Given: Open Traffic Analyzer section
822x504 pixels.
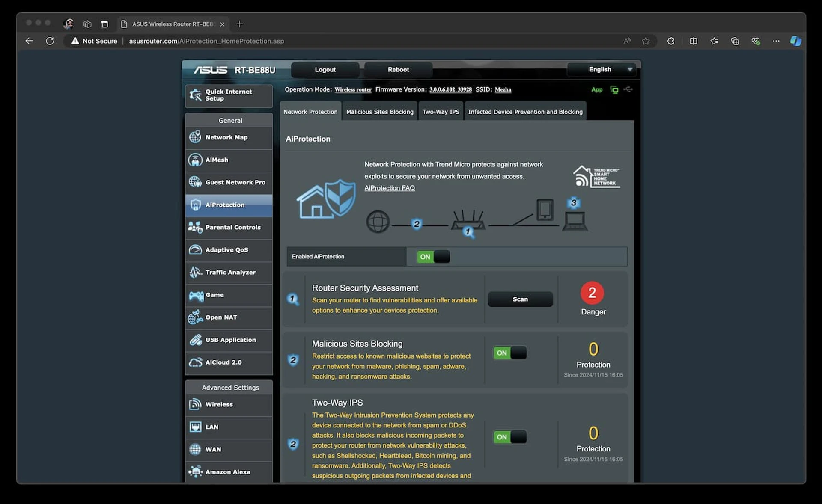Looking at the screenshot, I should [x=229, y=273].
